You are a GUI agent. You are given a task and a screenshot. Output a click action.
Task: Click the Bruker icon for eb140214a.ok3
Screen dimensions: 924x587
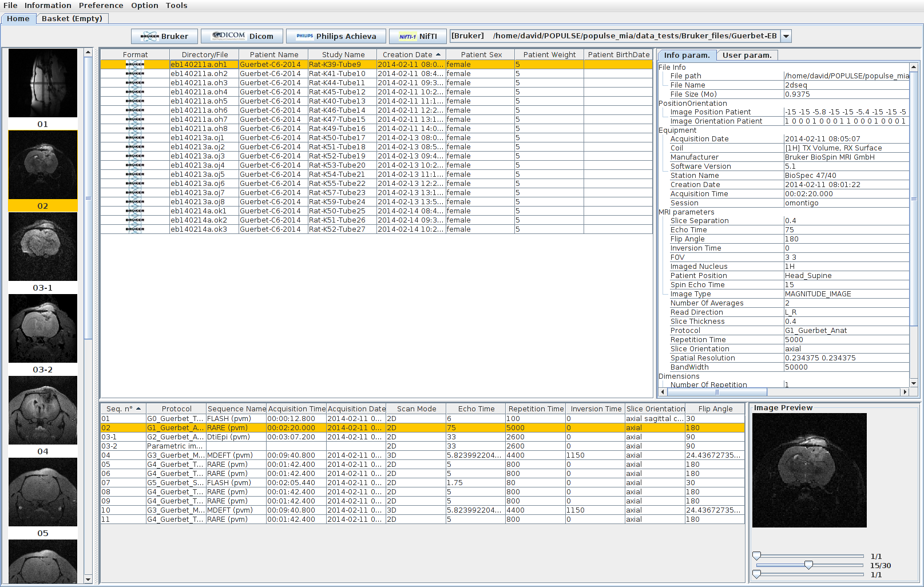[135, 229]
